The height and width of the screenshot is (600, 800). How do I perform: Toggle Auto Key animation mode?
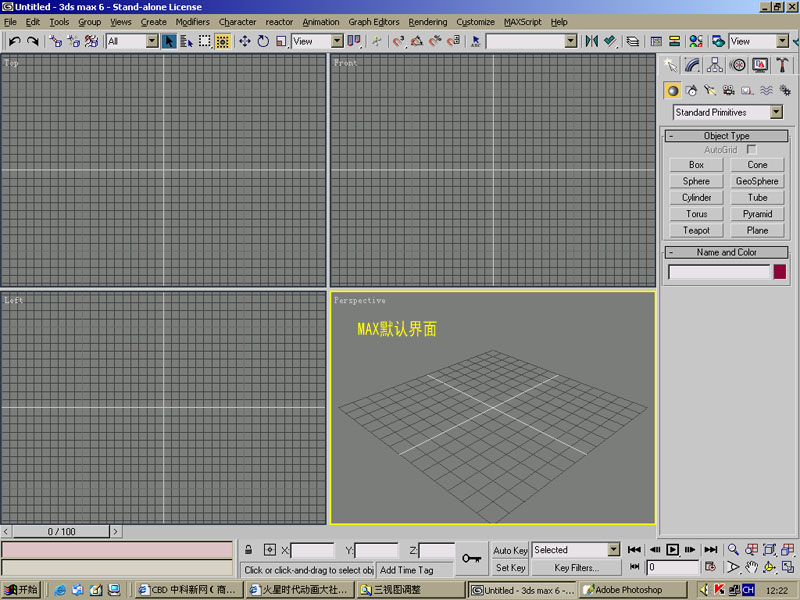click(x=510, y=550)
